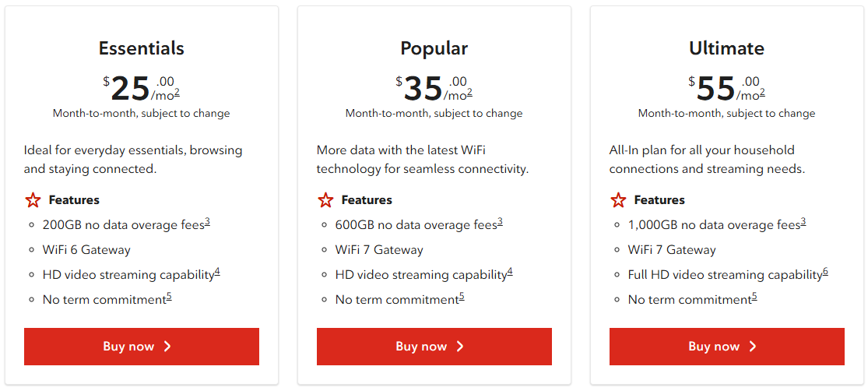Click the Ultimate plan heading

coord(726,48)
